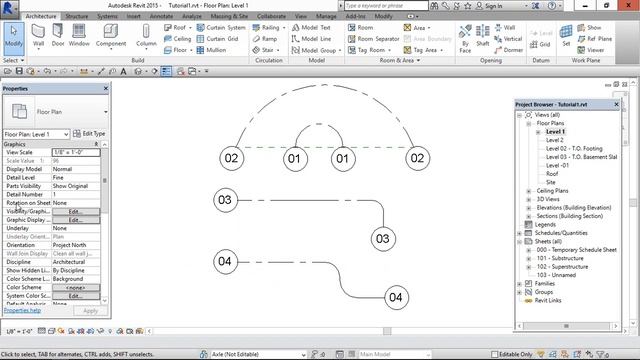This screenshot has width=640, height=360.
Task: Open the Select panel dropdown
Action: 13,60
